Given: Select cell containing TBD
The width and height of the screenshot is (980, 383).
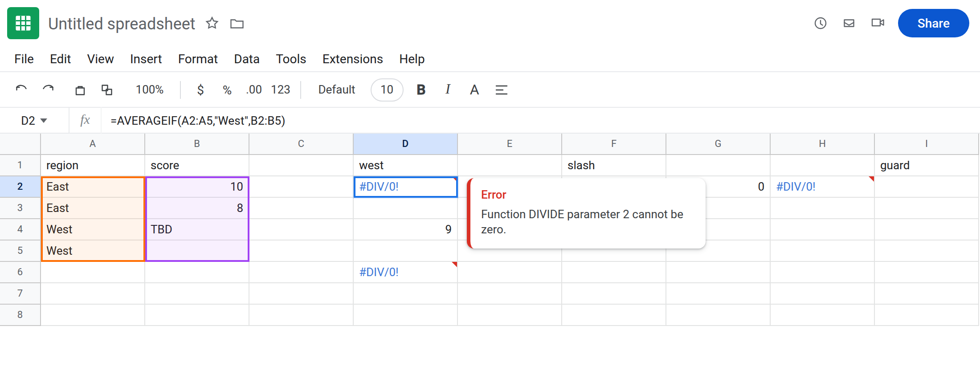Looking at the screenshot, I should tap(197, 229).
